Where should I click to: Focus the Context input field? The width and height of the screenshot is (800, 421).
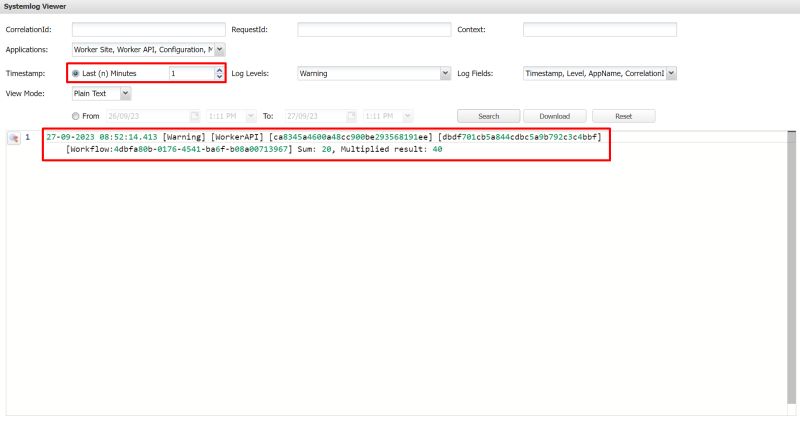coord(600,30)
